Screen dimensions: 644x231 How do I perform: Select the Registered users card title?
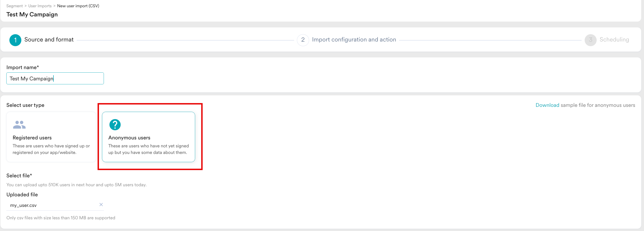tap(32, 138)
